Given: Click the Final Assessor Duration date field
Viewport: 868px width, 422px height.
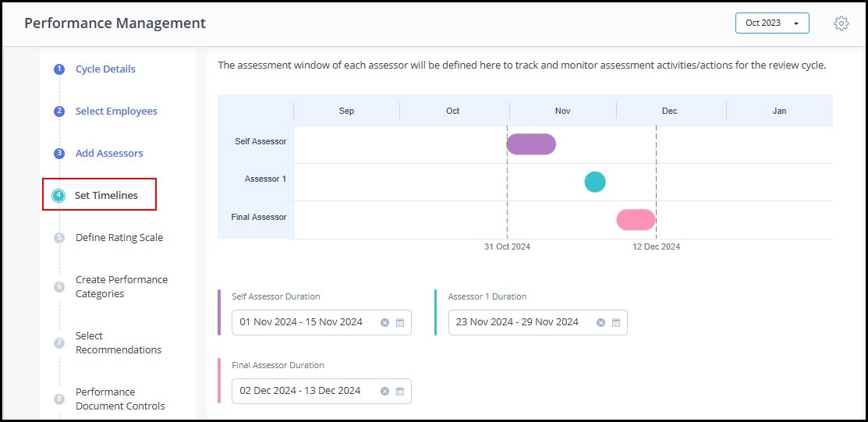Looking at the screenshot, I should pos(321,391).
